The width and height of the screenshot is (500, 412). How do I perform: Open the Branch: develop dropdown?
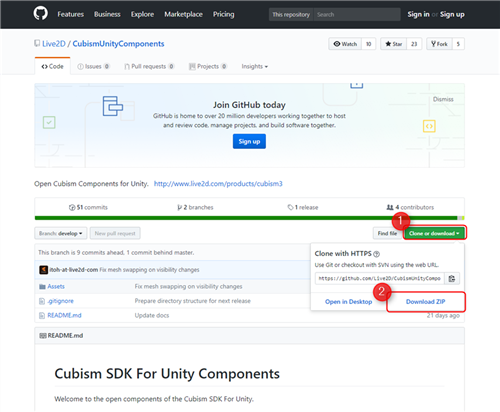61,233
